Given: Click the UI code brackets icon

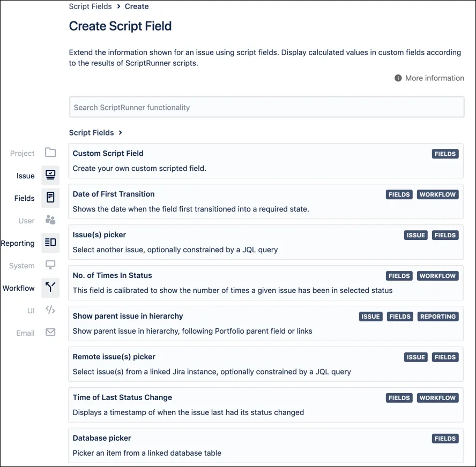Looking at the screenshot, I should tap(50, 310).
